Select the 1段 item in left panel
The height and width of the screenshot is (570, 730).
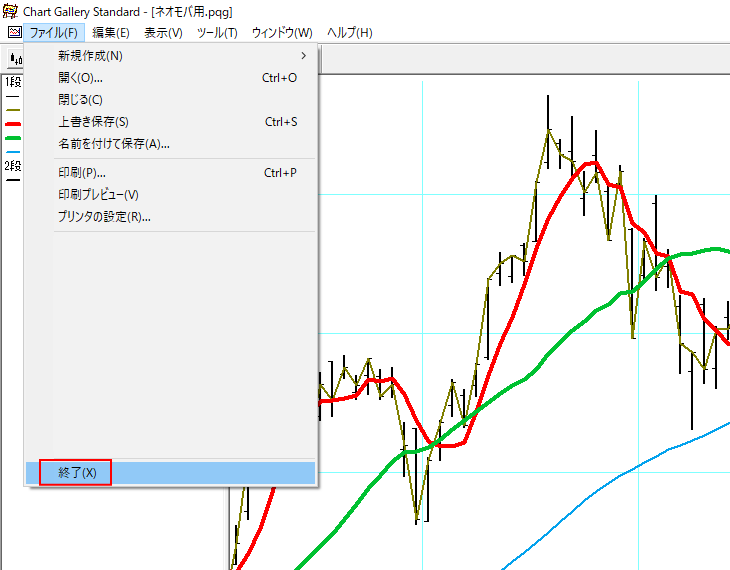12,82
